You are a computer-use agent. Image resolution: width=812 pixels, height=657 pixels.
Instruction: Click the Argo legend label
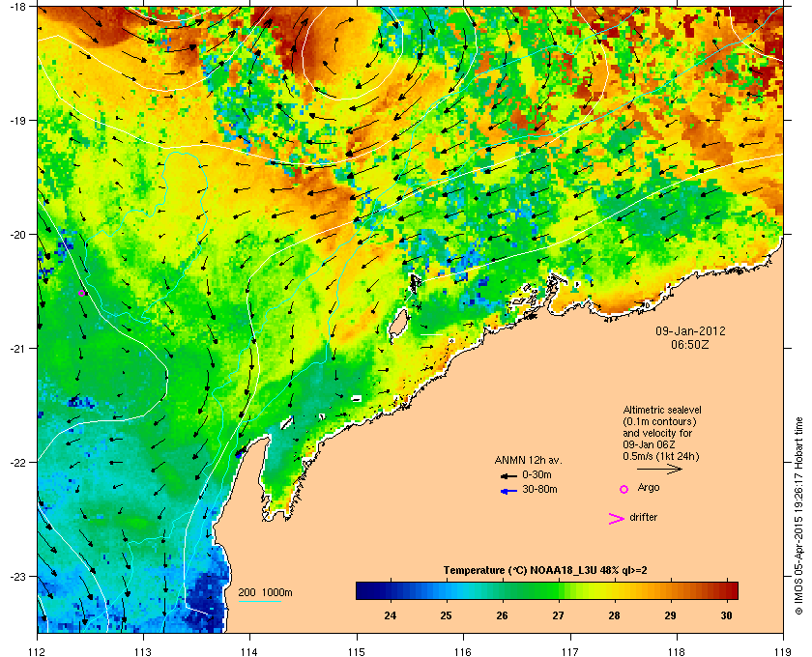click(649, 488)
